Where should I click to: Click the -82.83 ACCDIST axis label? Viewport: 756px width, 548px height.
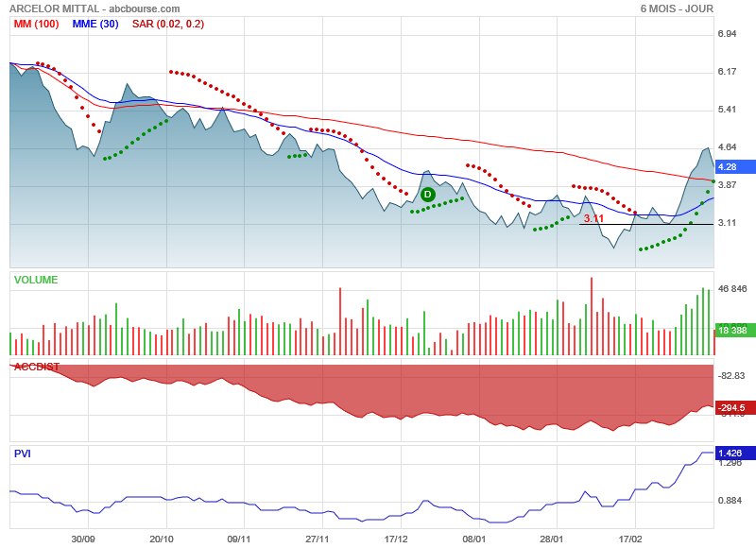(730, 376)
